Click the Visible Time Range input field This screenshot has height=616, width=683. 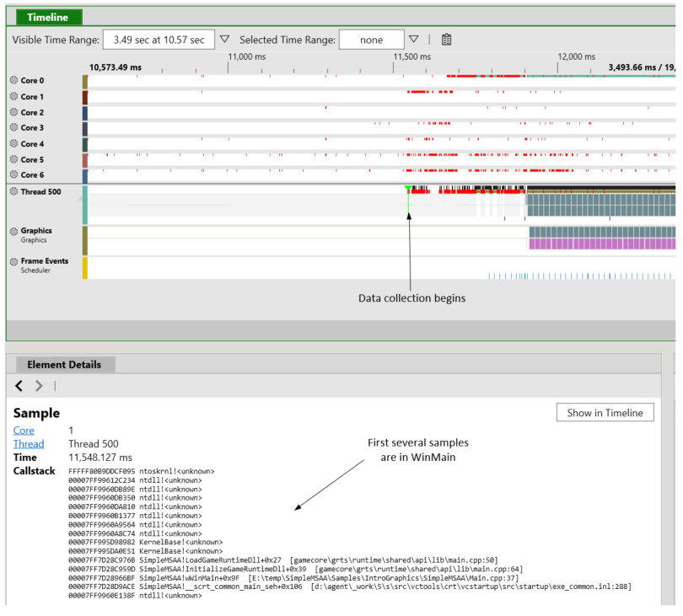[159, 40]
